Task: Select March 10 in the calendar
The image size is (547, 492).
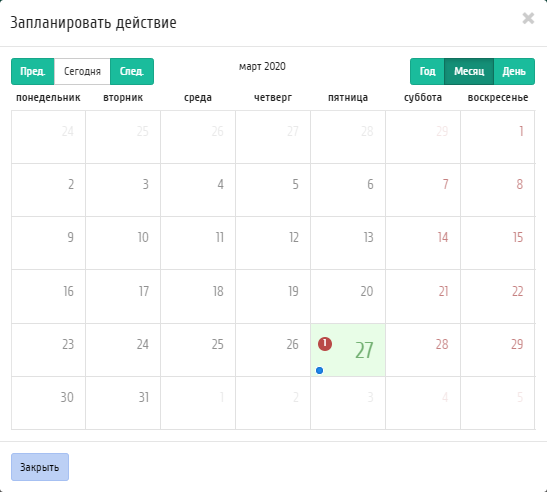Action: (x=123, y=243)
